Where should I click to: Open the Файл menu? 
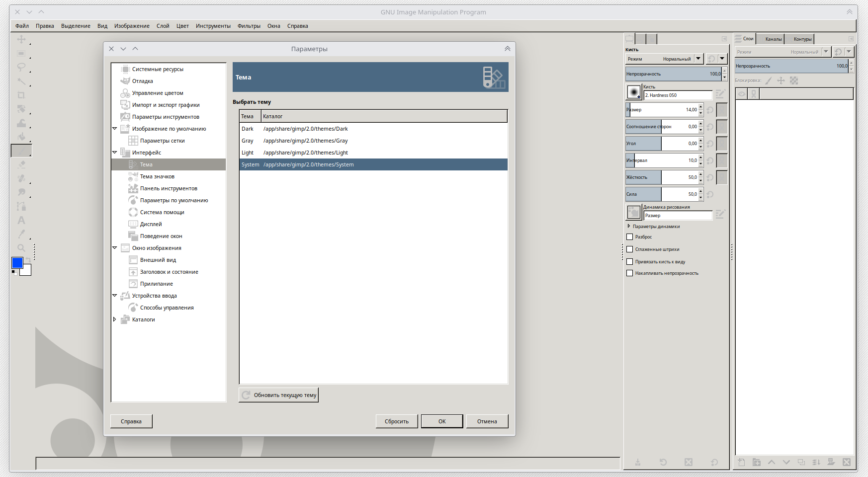(22, 26)
